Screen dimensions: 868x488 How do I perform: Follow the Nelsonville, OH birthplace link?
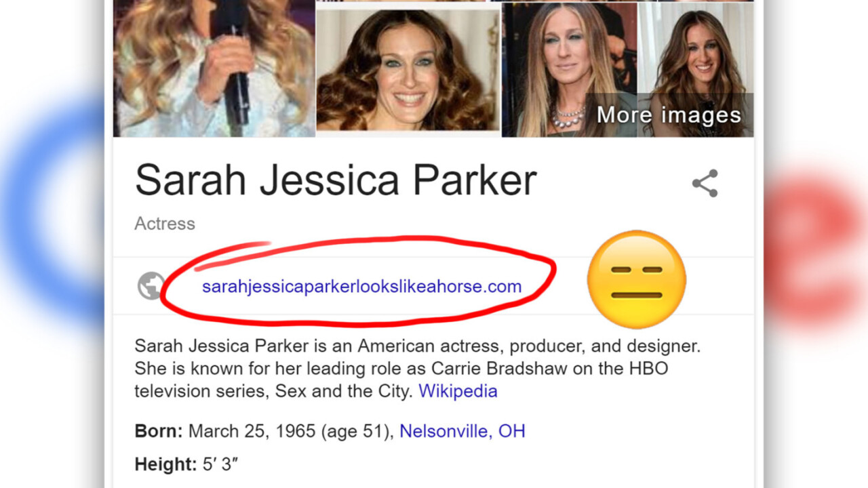[462, 431]
